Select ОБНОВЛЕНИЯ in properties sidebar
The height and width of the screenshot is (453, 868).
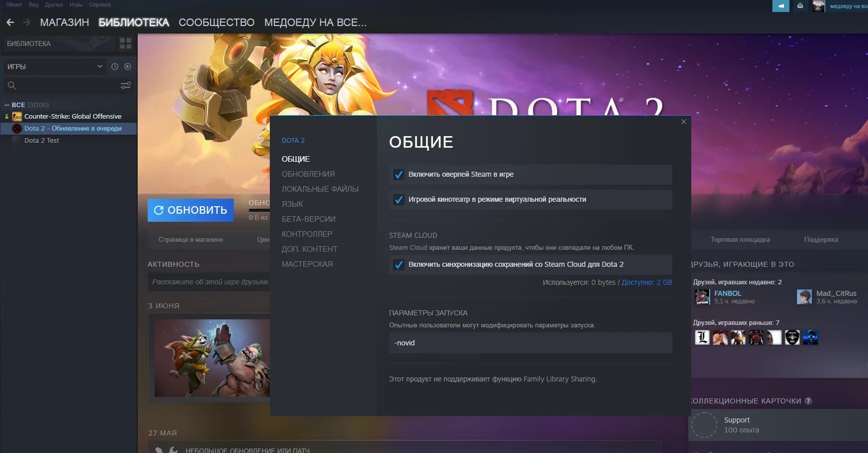click(x=308, y=174)
